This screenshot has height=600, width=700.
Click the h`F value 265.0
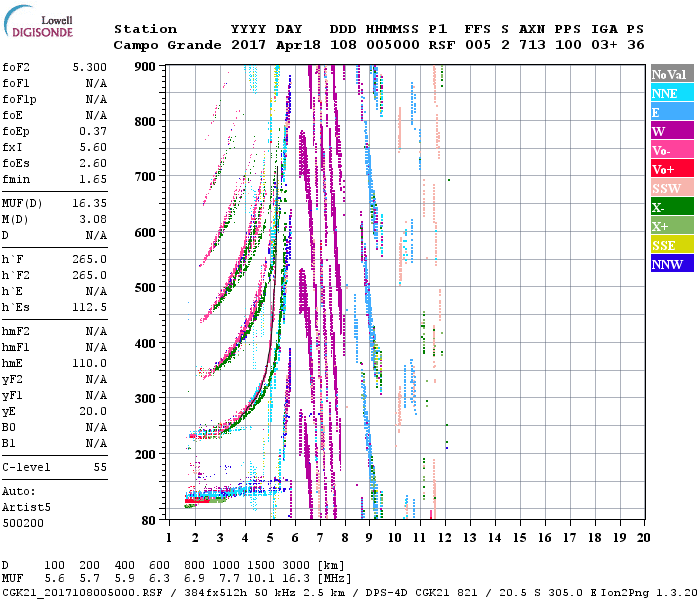(90, 259)
